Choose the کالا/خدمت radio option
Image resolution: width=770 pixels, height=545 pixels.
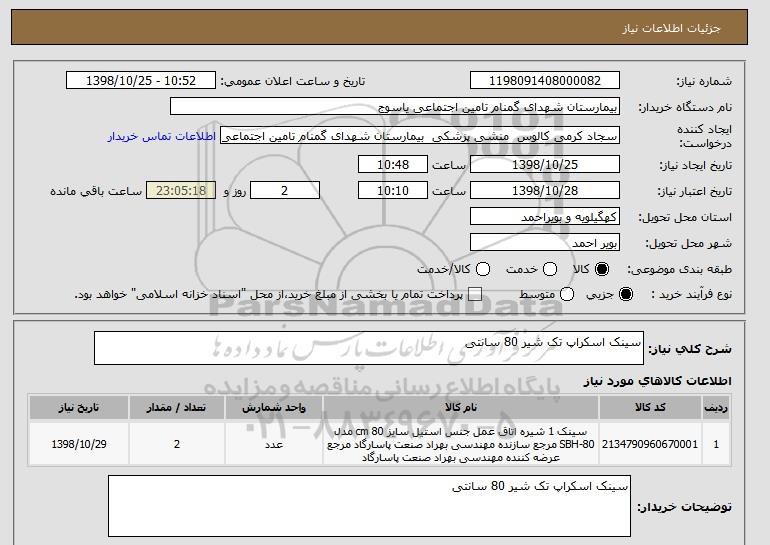[484, 269]
